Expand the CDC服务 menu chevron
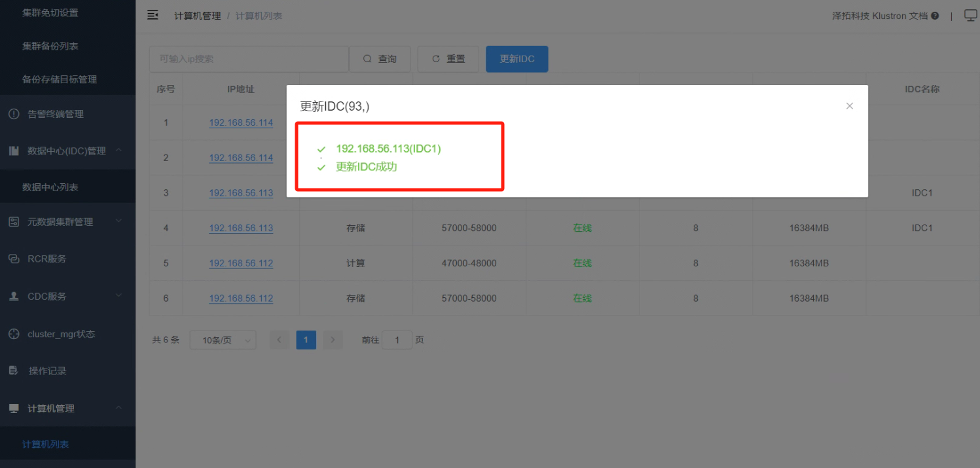Screen dimensions: 980x468 118,296
